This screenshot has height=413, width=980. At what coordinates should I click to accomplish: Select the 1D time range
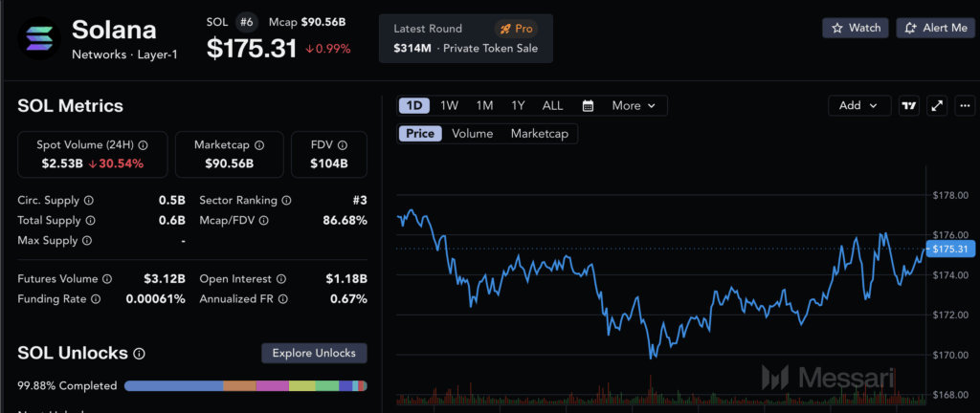point(413,105)
